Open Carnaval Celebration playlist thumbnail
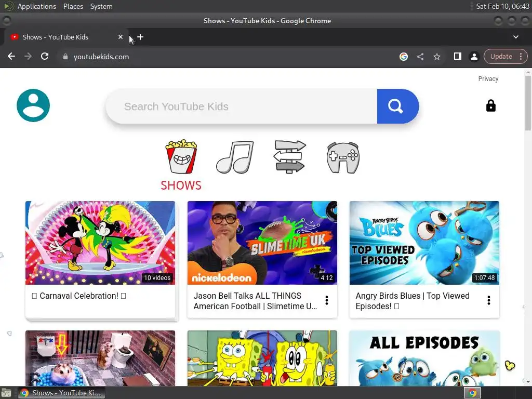This screenshot has height=399, width=532. 100,243
